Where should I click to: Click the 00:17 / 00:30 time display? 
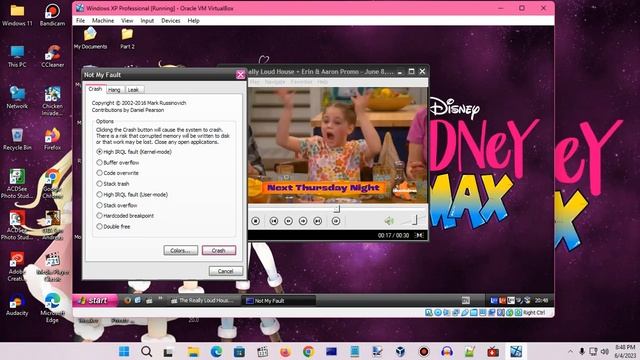coord(393,235)
